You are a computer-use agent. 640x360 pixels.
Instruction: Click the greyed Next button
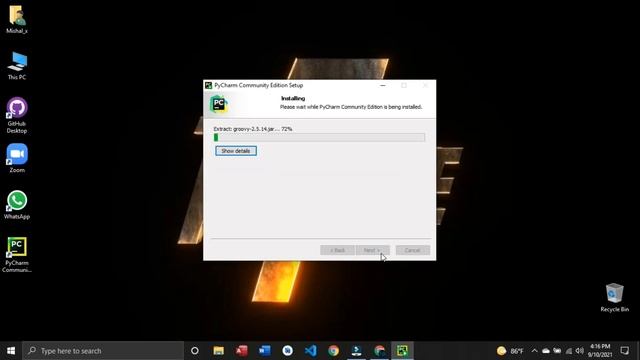coord(372,250)
